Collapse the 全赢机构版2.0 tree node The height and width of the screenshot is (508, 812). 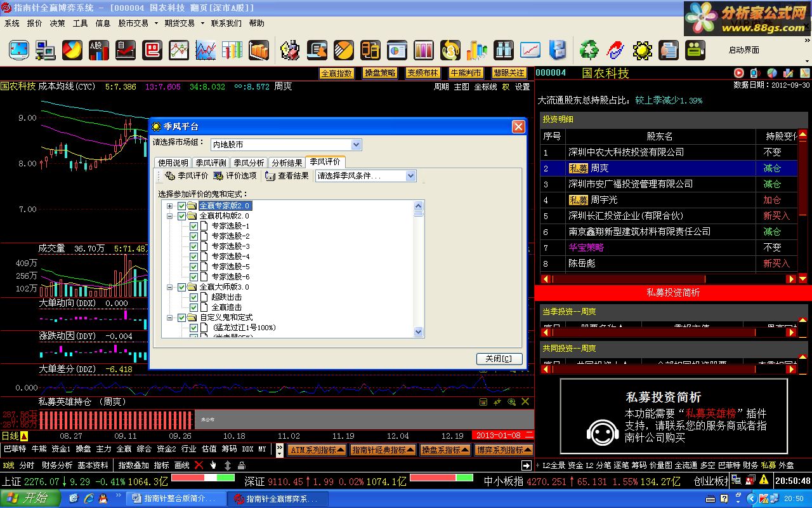170,216
